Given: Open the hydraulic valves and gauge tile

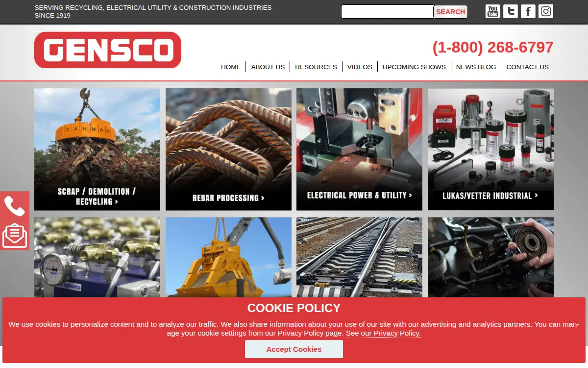Looking at the screenshot, I should [97, 258].
